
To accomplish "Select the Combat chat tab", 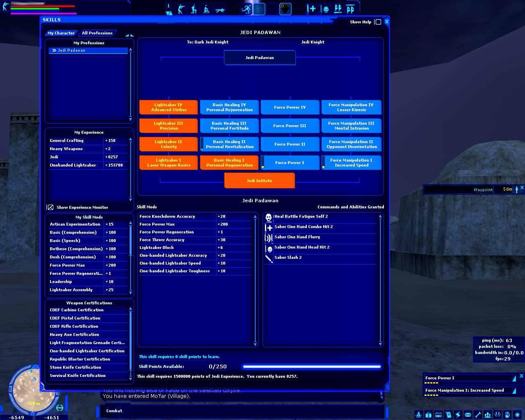I will pos(114,411).
